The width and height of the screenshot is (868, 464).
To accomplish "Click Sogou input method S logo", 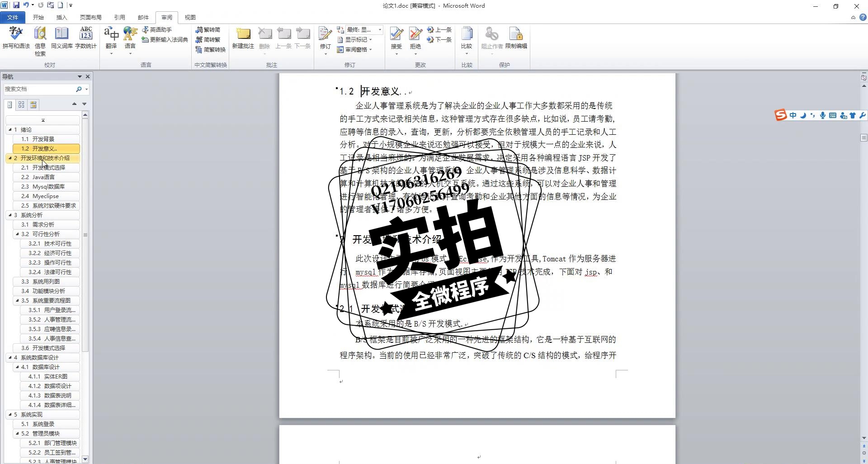I will tap(780, 115).
